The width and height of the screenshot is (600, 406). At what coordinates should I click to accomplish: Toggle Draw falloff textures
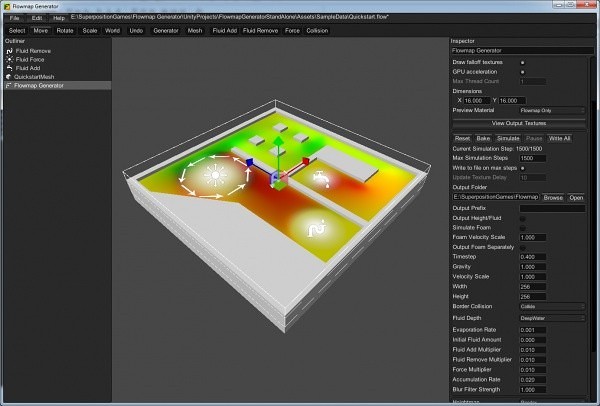click(522, 62)
